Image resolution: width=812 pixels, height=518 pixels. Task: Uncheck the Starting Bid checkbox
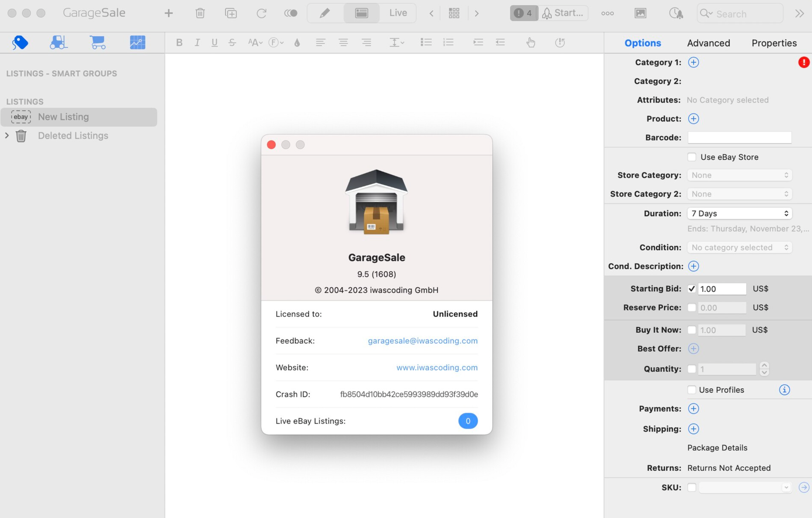692,289
